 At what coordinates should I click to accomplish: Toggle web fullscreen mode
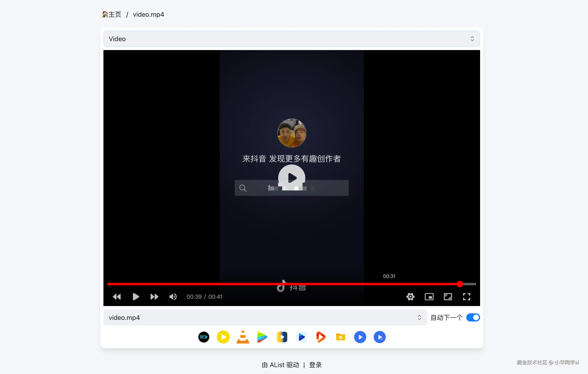(x=448, y=297)
